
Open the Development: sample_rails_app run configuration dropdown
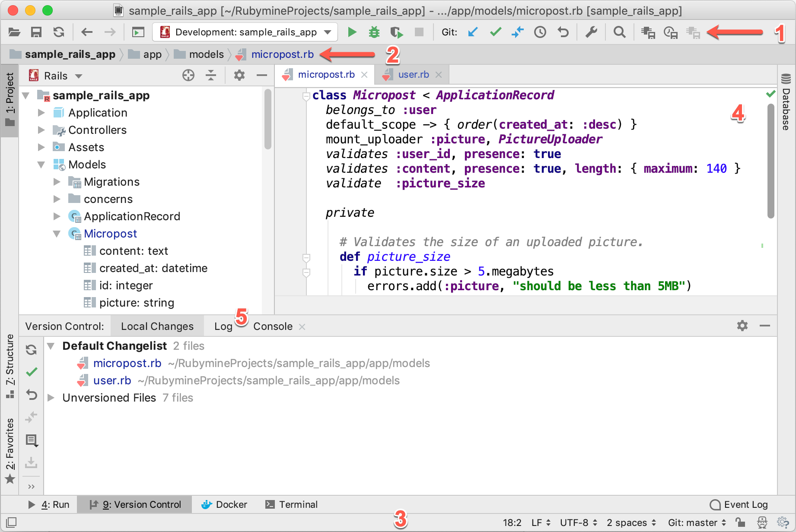point(245,32)
